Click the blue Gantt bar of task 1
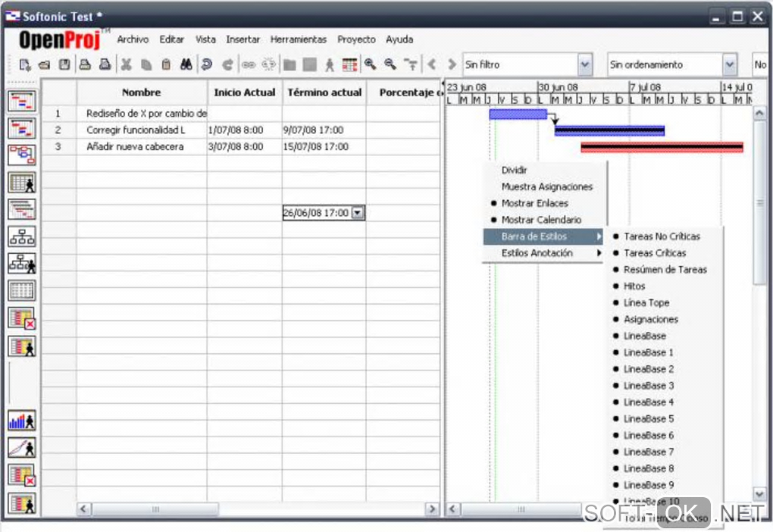The height and width of the screenshot is (532, 773). click(x=518, y=114)
